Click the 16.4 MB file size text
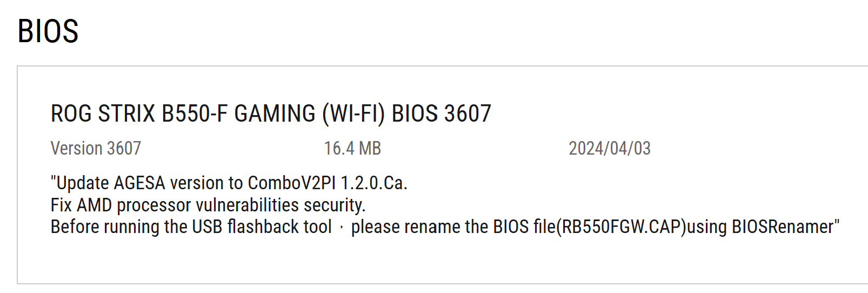The width and height of the screenshot is (868, 293). pyautogui.click(x=352, y=148)
